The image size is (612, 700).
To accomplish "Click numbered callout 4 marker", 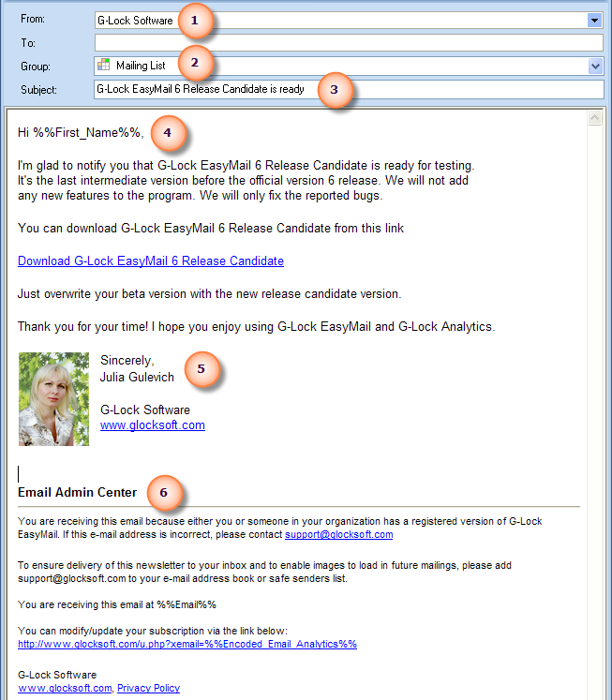I will [x=168, y=132].
